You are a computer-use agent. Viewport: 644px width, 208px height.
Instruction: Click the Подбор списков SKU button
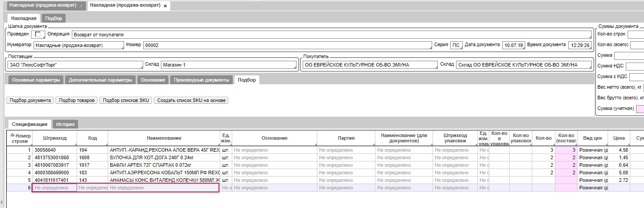click(126, 101)
